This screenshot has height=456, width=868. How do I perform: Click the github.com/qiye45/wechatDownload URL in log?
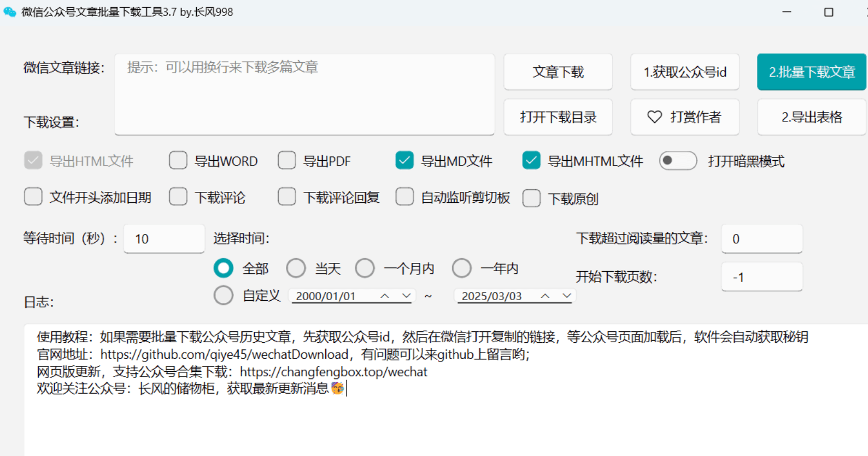tap(224, 354)
